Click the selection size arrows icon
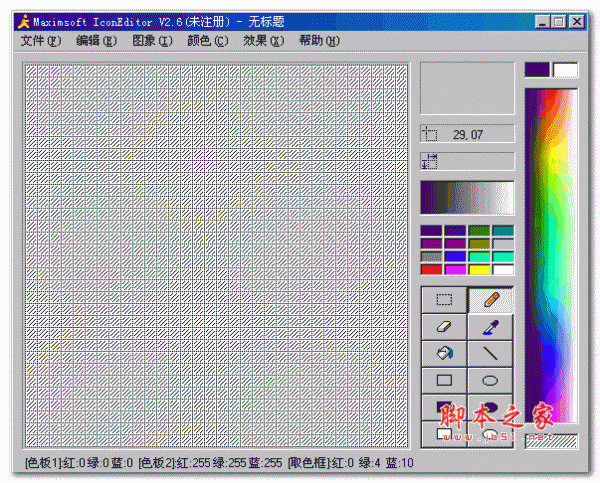This screenshot has height=483, width=600. point(429,161)
